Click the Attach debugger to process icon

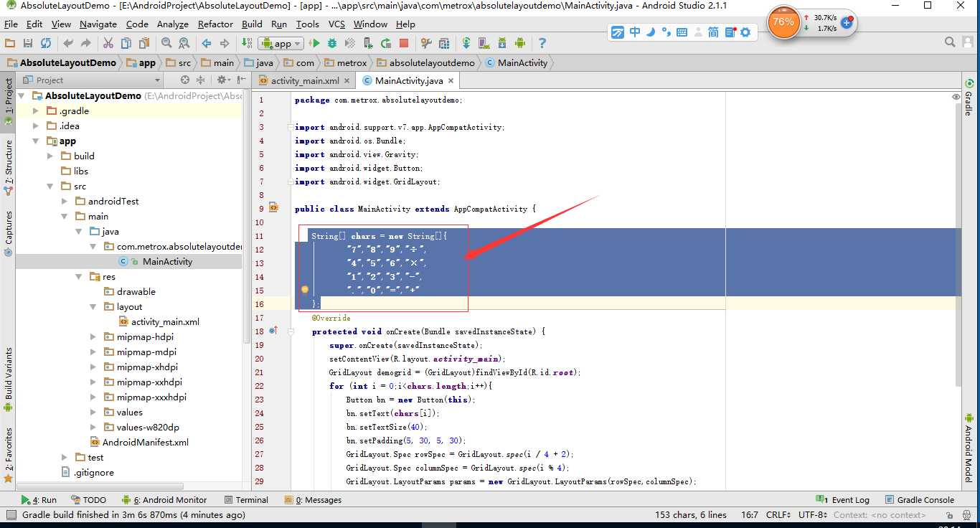[368, 44]
